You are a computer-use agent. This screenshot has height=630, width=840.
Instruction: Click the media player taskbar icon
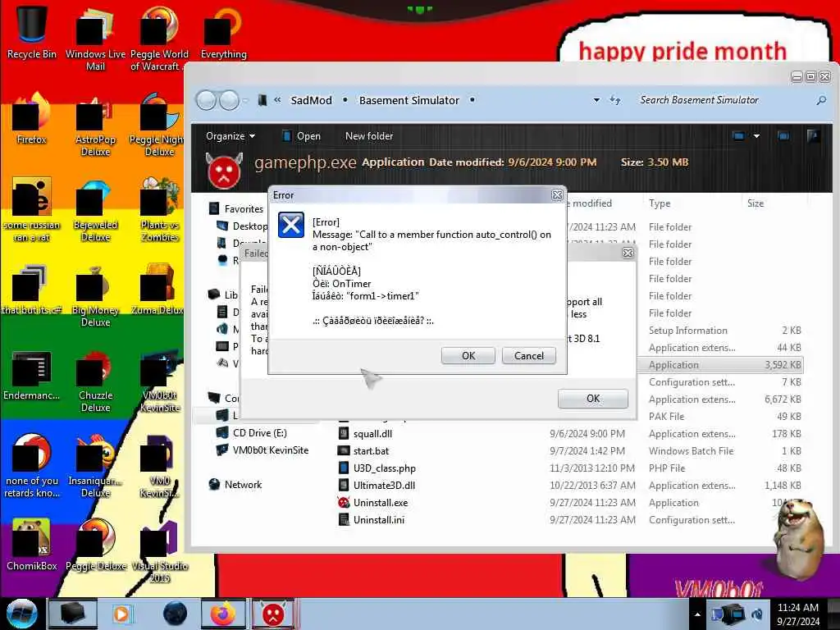(123, 614)
